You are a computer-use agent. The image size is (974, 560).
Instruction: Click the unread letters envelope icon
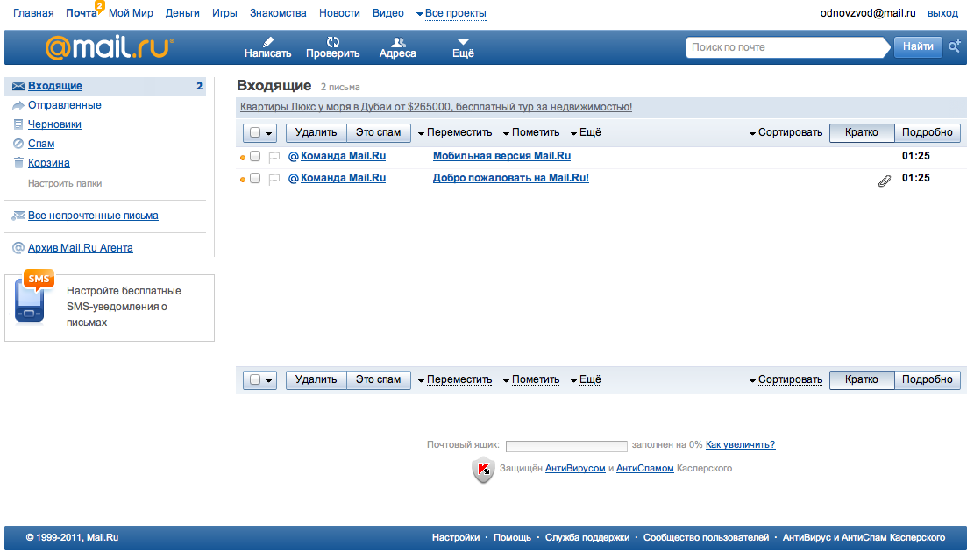(18, 216)
